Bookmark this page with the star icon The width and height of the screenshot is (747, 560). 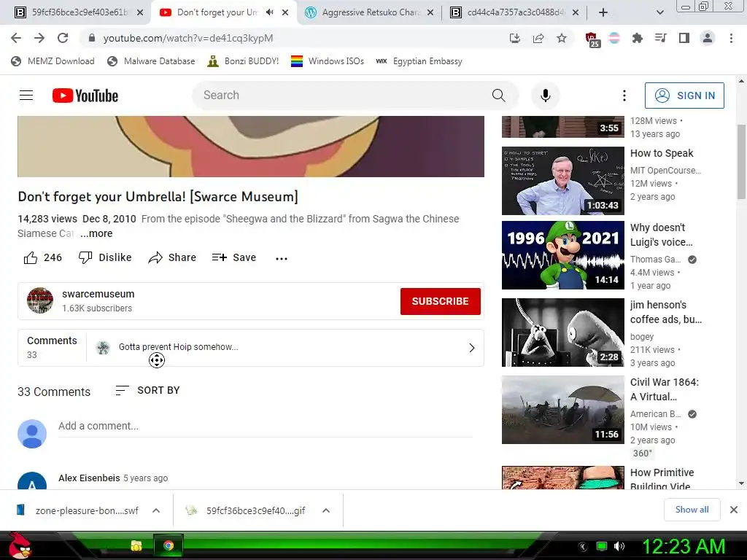point(562,38)
